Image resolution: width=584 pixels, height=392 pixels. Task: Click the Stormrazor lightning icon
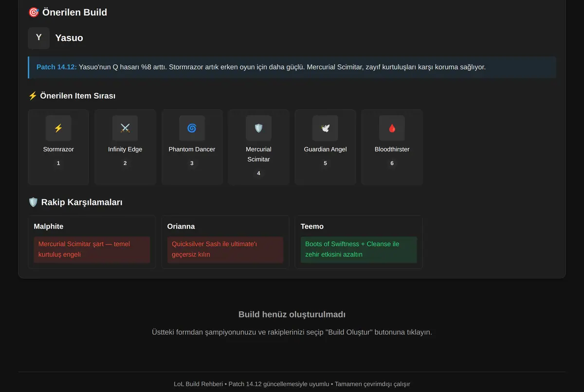58,128
